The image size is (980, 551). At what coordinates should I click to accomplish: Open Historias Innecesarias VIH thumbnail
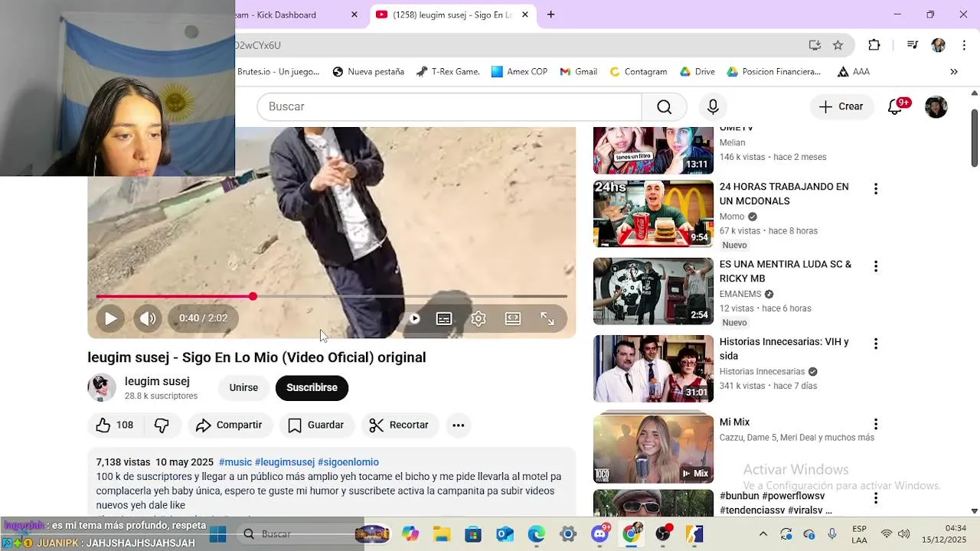pos(653,369)
